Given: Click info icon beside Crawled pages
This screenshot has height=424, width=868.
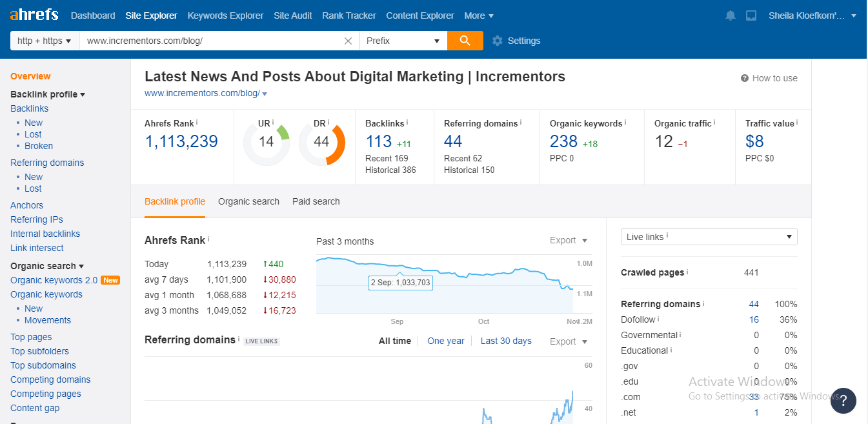Looking at the screenshot, I should click(687, 272).
